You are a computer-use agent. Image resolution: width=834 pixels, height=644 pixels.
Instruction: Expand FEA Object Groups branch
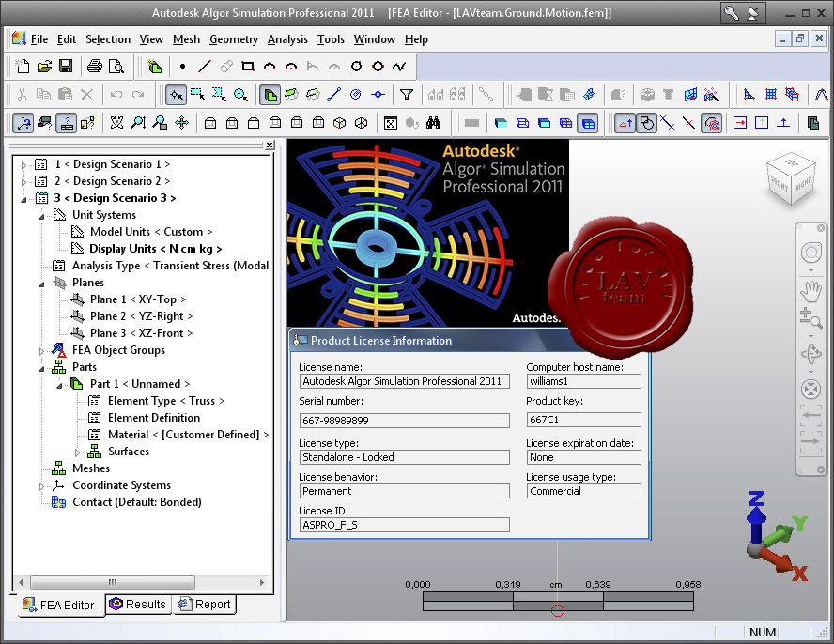tap(41, 351)
